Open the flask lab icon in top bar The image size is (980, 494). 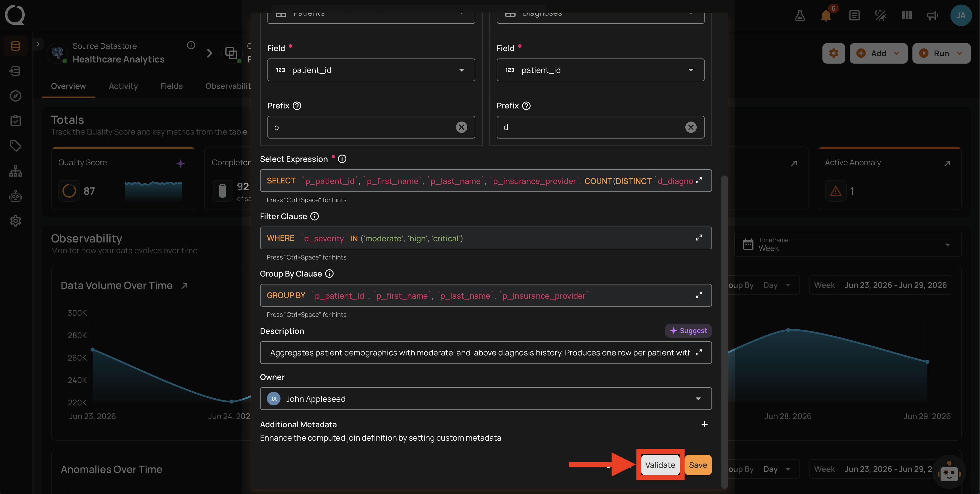pos(800,15)
